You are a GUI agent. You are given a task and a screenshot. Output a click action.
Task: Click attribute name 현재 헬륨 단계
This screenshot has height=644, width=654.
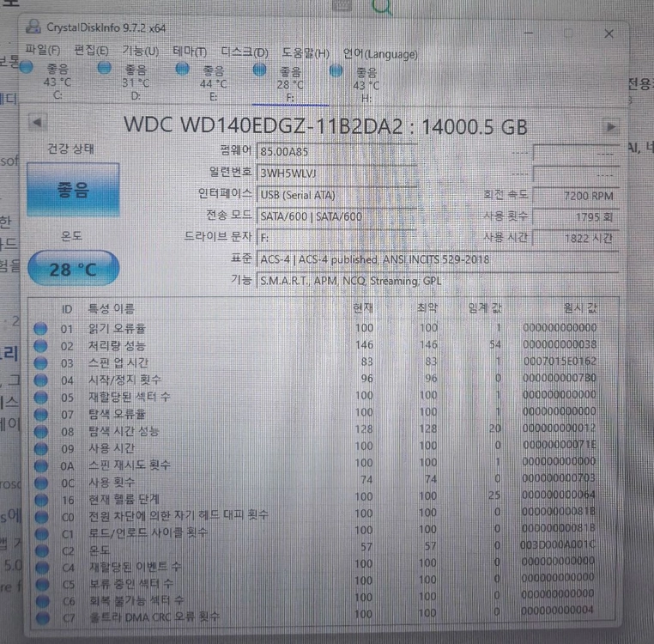pos(124,499)
